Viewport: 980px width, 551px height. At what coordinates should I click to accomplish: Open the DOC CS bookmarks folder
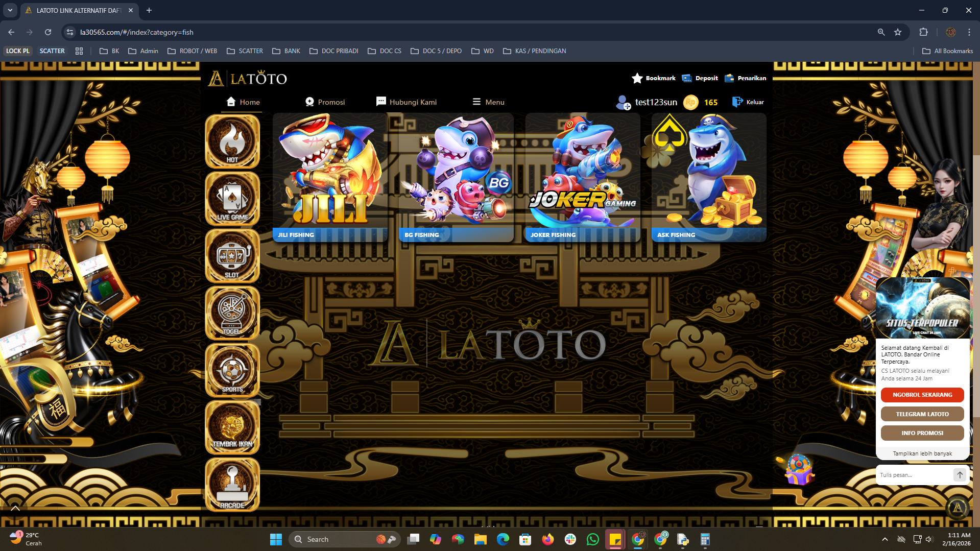pos(385,51)
